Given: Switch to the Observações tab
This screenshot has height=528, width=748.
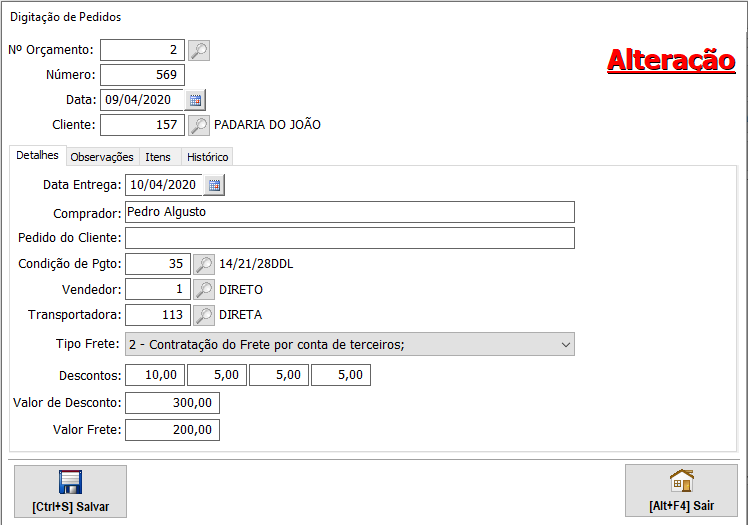Looking at the screenshot, I should 102,157.
